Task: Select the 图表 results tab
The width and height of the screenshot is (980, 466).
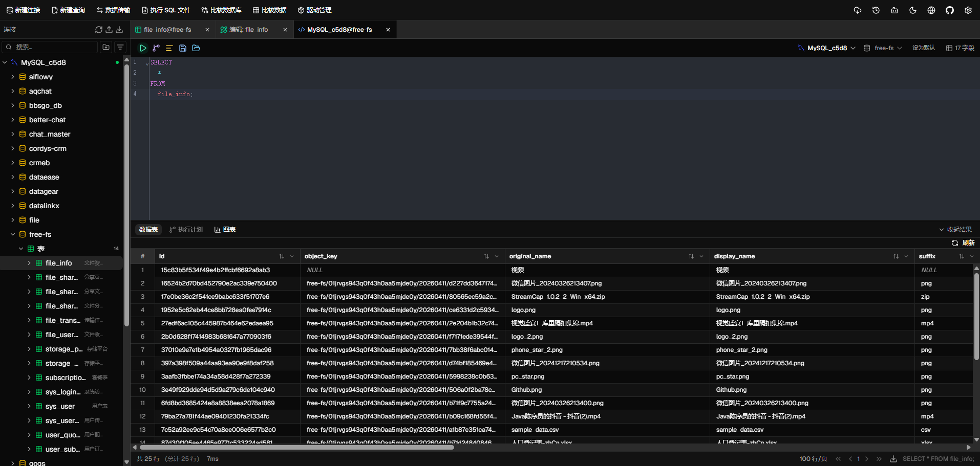Action: pyautogui.click(x=225, y=230)
